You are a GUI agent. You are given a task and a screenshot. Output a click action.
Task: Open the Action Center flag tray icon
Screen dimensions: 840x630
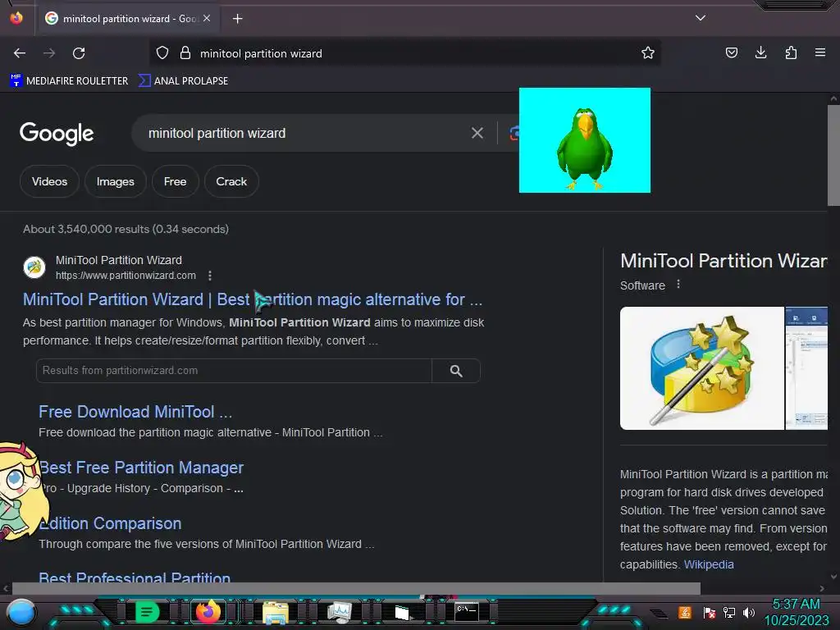pyautogui.click(x=710, y=612)
